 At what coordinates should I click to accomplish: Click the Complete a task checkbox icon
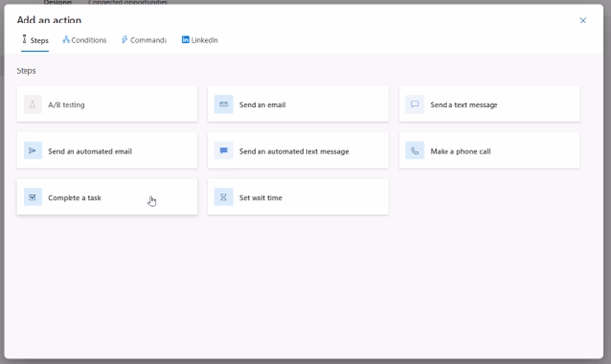32,197
